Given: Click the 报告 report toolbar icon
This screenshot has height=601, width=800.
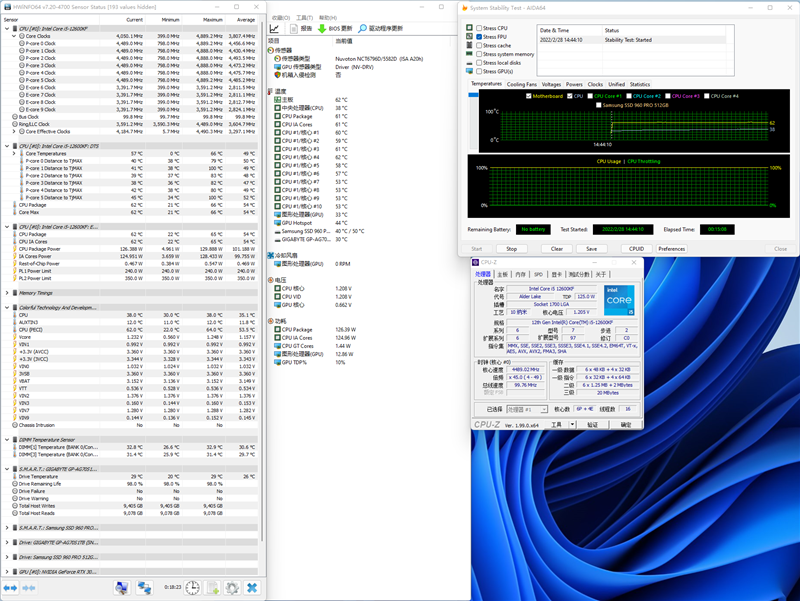Looking at the screenshot, I should (294, 29).
